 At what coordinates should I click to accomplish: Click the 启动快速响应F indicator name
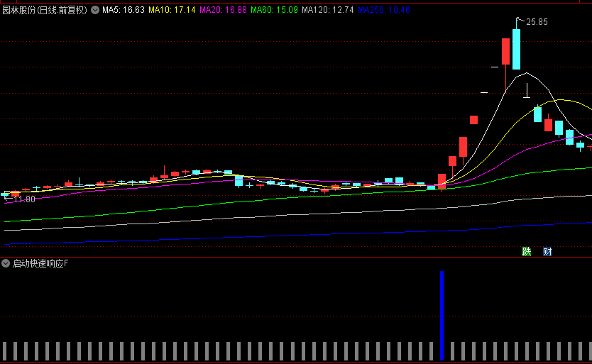(40, 263)
